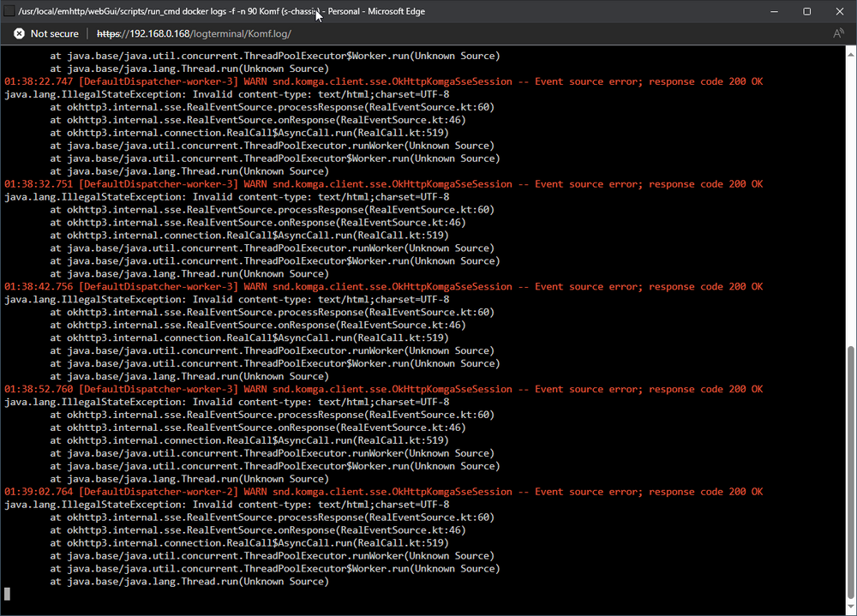Click the 01:39:02.764 DefaultDispatcher-worker-2 log line
857x616 pixels.
tap(384, 492)
